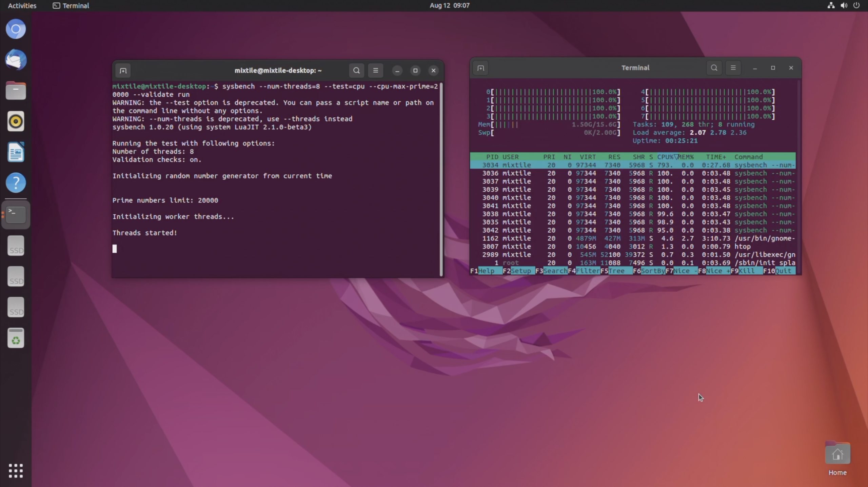Click Activities in the top bar
Image resolution: width=868 pixels, height=487 pixels.
[22, 5]
